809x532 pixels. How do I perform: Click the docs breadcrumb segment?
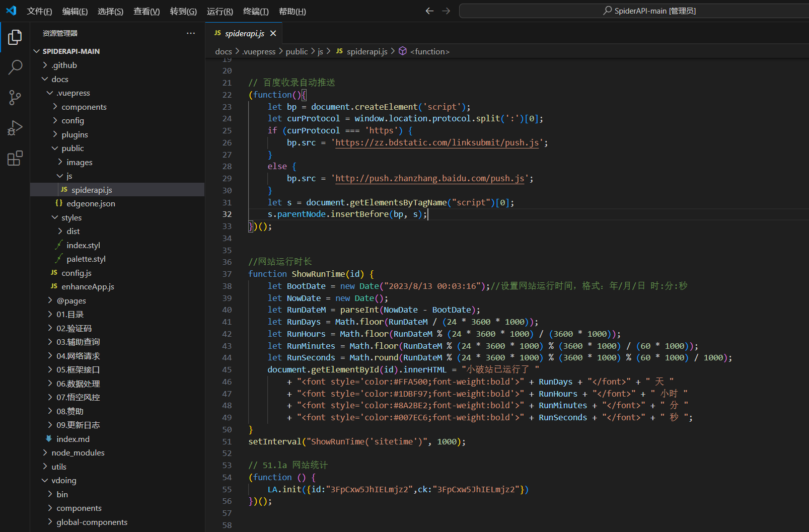224,51
